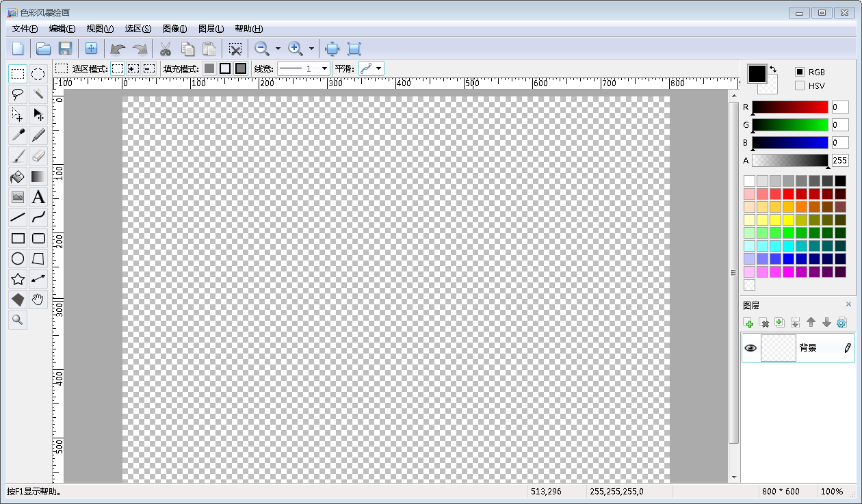Activate the eyedropper color picker tool
Image resolution: width=862 pixels, height=504 pixels.
click(18, 135)
